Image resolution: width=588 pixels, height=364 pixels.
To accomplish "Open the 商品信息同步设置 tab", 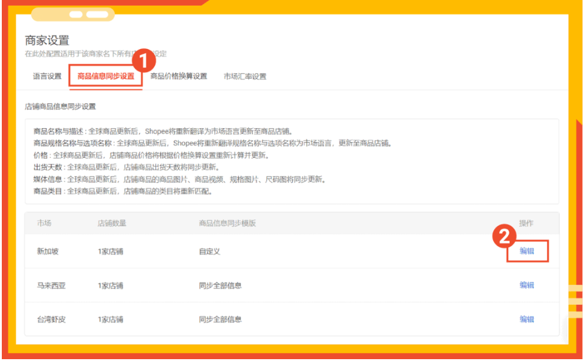I will (105, 76).
